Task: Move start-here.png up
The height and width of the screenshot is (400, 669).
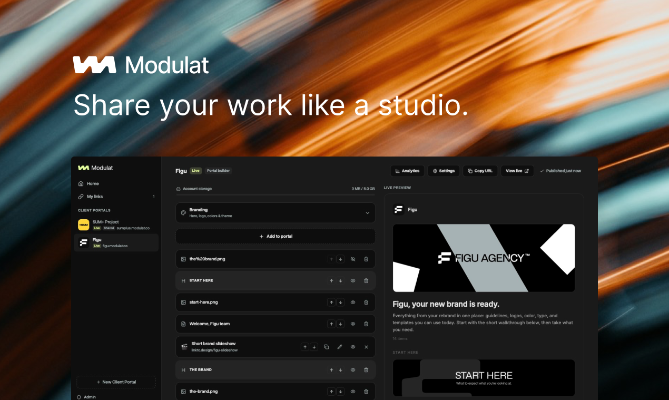Action: tap(331, 302)
